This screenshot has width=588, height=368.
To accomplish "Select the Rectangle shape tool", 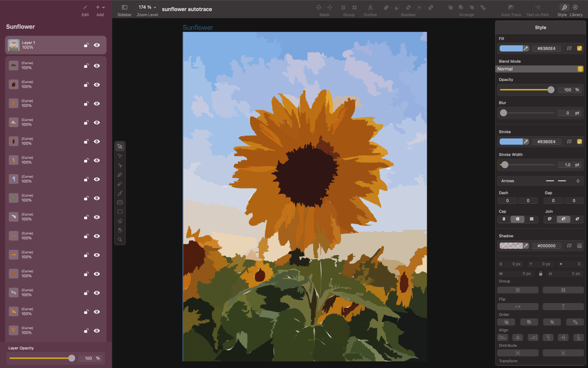I will [120, 212].
